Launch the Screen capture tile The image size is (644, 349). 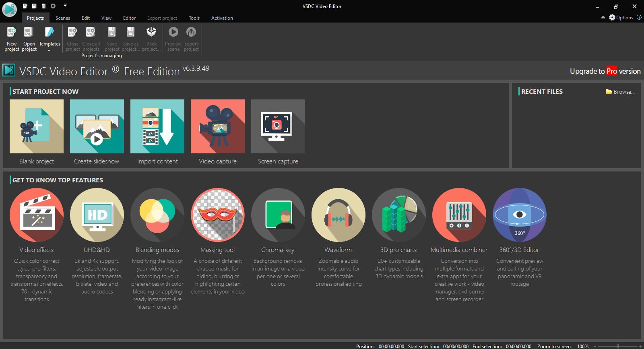278,126
